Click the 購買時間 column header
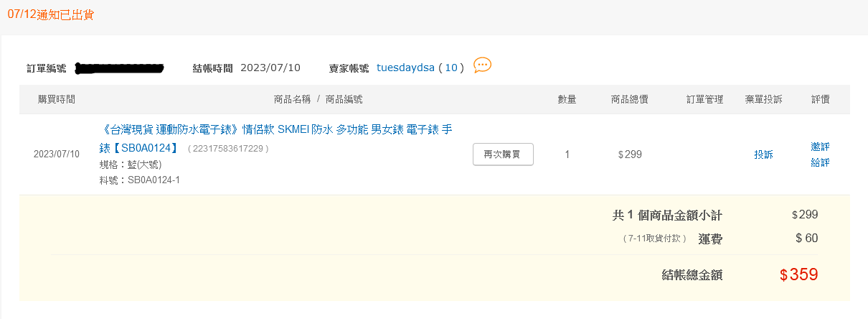 coord(57,99)
